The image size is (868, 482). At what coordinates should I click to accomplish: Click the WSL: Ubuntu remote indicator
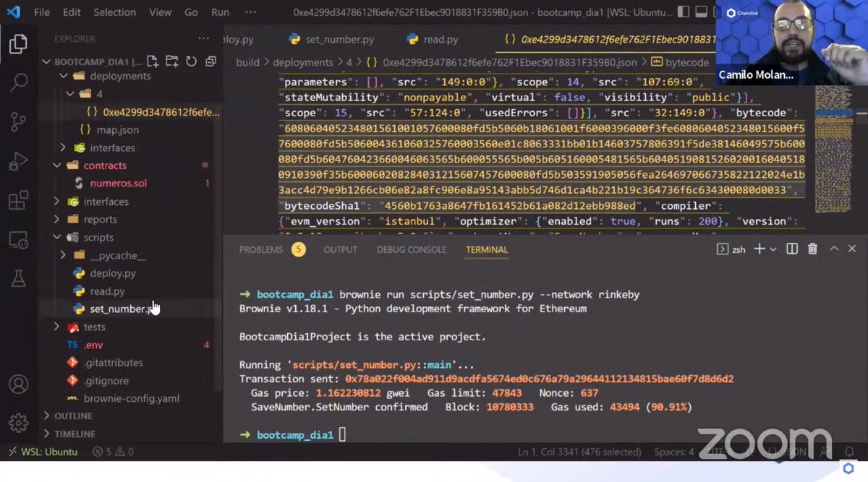pos(42,452)
